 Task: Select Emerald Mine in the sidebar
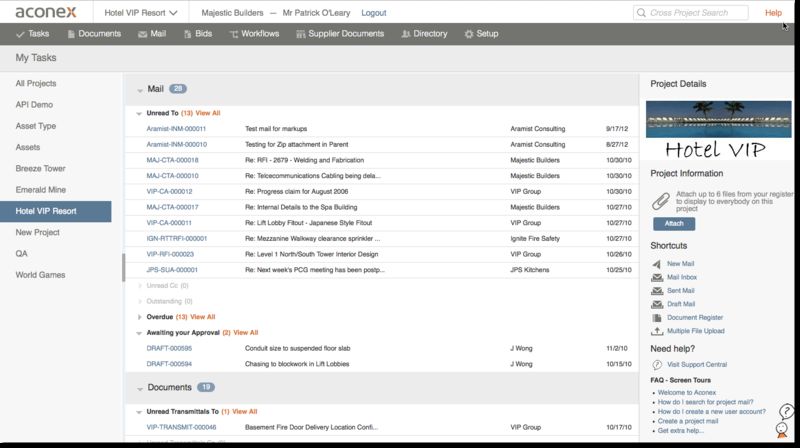click(40, 190)
